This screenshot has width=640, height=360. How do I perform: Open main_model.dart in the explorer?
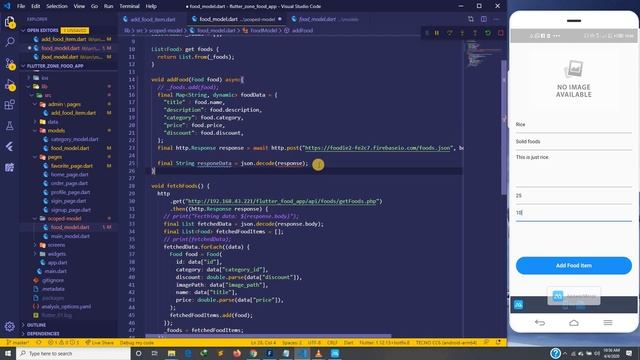tap(70, 236)
